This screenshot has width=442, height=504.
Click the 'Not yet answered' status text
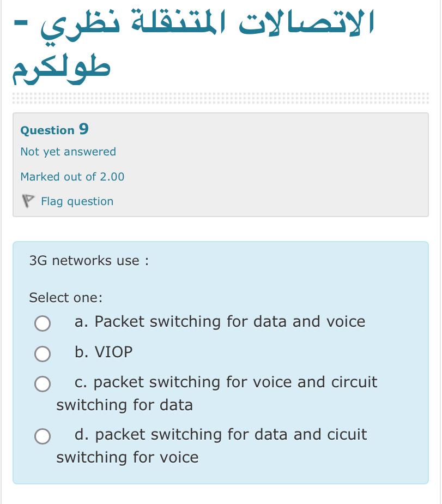click(68, 152)
